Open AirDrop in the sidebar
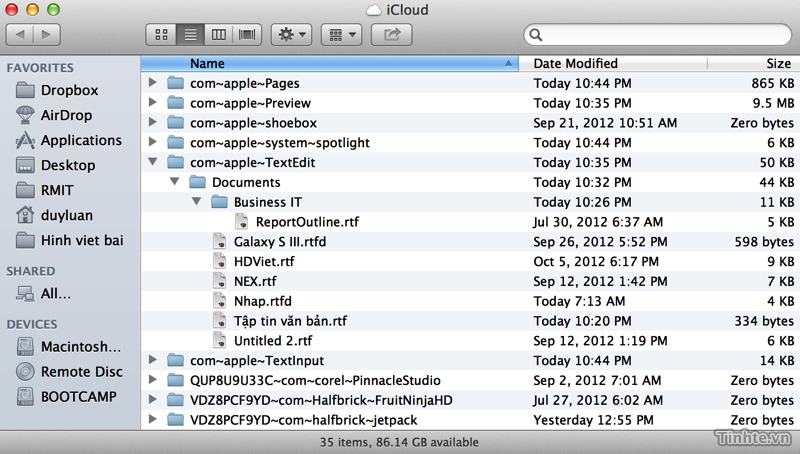The image size is (800, 454). (54, 115)
